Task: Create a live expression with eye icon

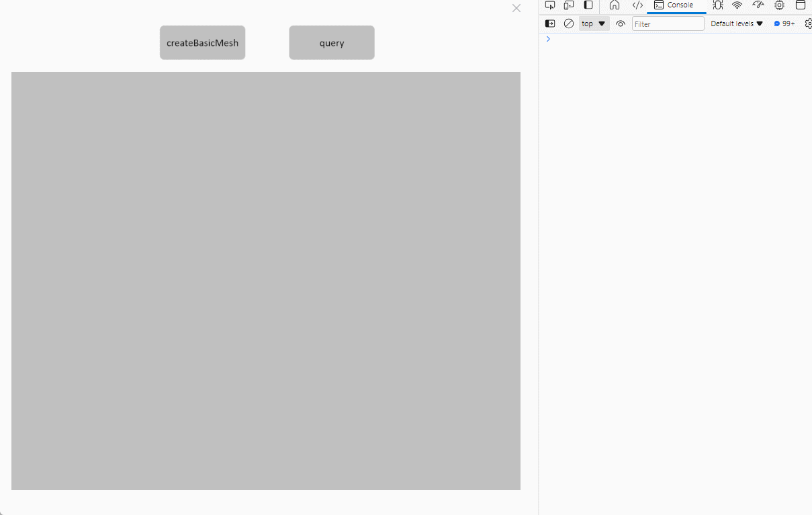Action: point(621,24)
